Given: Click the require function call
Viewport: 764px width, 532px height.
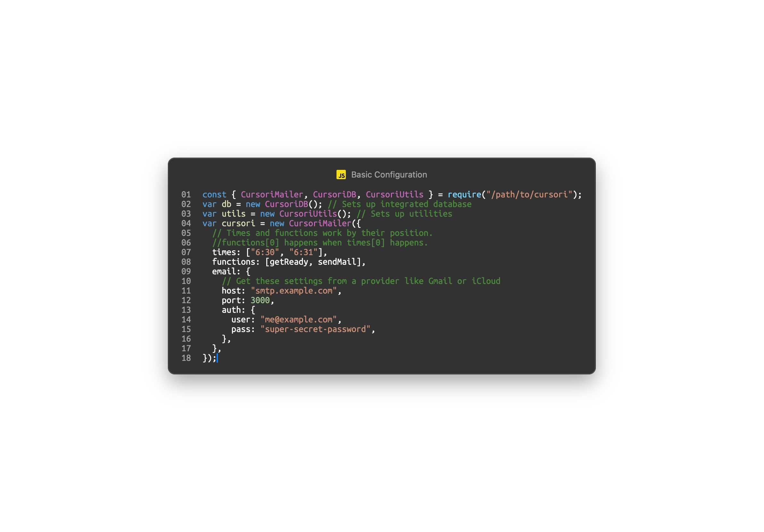Looking at the screenshot, I should pyautogui.click(x=464, y=195).
